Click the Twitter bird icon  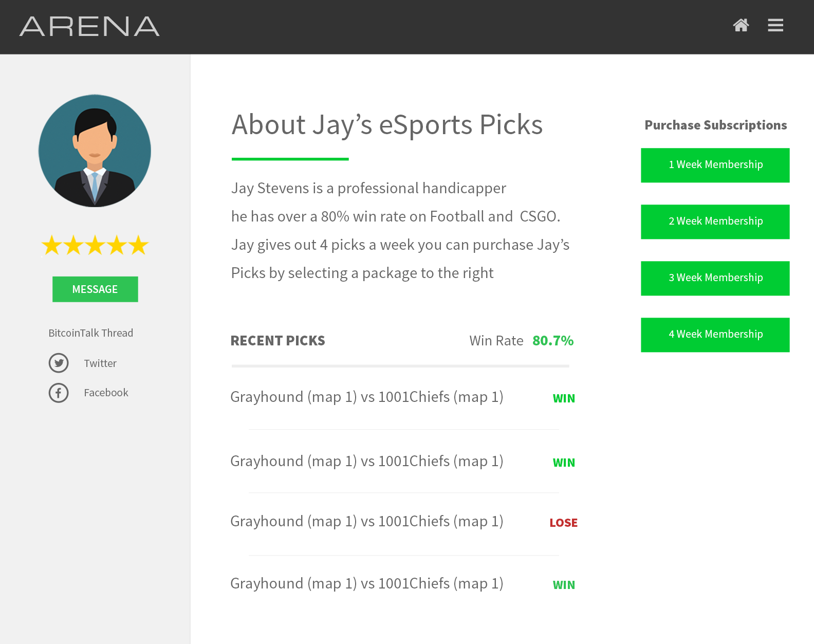[x=59, y=363]
